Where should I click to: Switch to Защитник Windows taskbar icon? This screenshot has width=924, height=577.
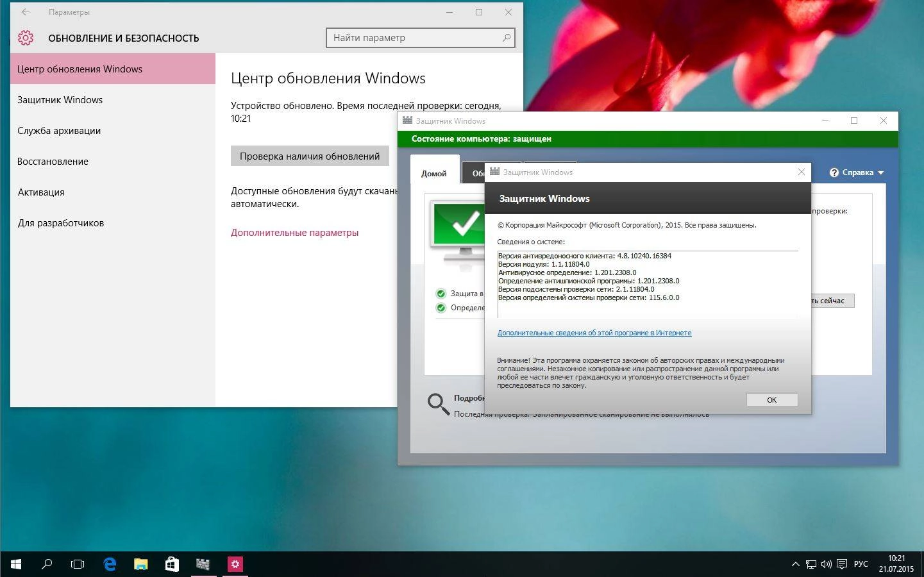tap(203, 564)
